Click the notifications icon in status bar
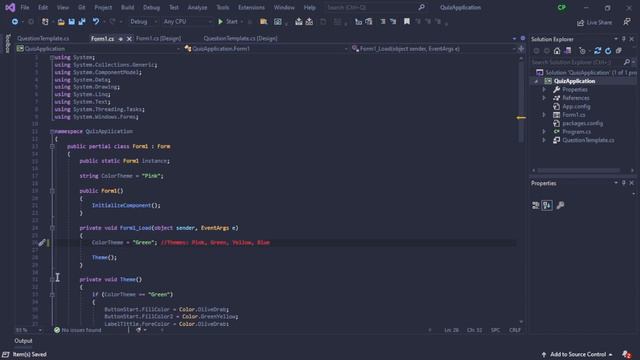The width and height of the screenshot is (640, 360). pyautogui.click(x=627, y=354)
